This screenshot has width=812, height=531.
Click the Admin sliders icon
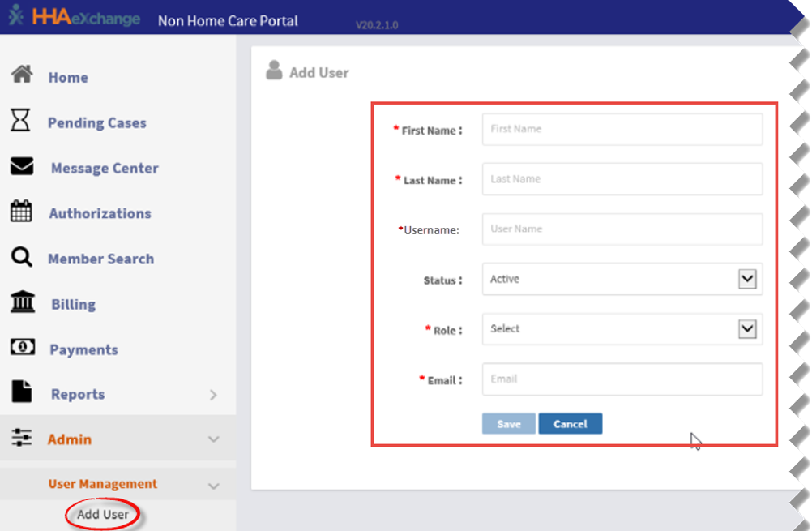pos(21,438)
